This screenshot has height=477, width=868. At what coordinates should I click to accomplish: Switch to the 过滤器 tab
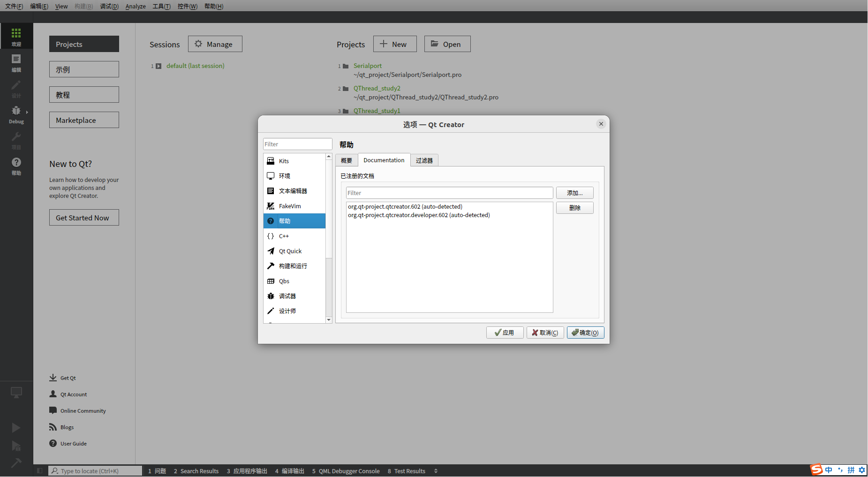[x=424, y=160]
